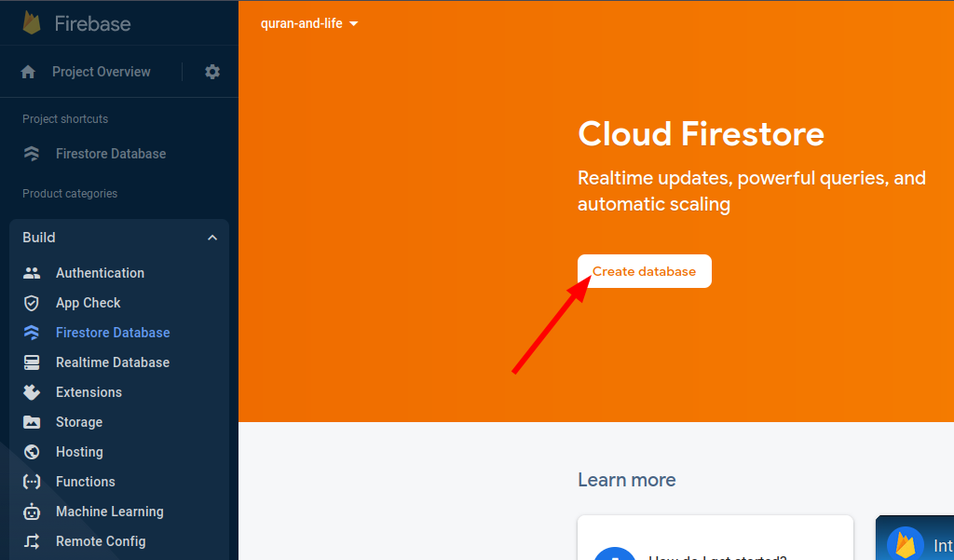954x560 pixels.
Task: Open Functions page
Action: (x=85, y=482)
